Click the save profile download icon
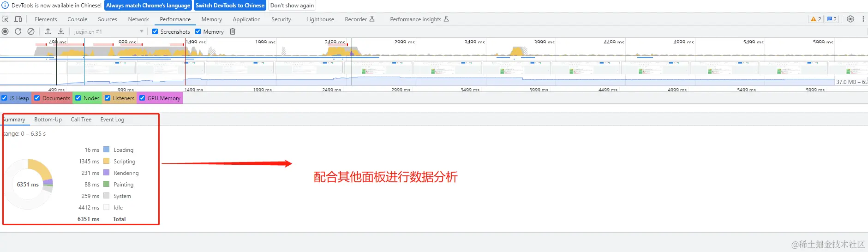868x252 pixels. click(61, 31)
